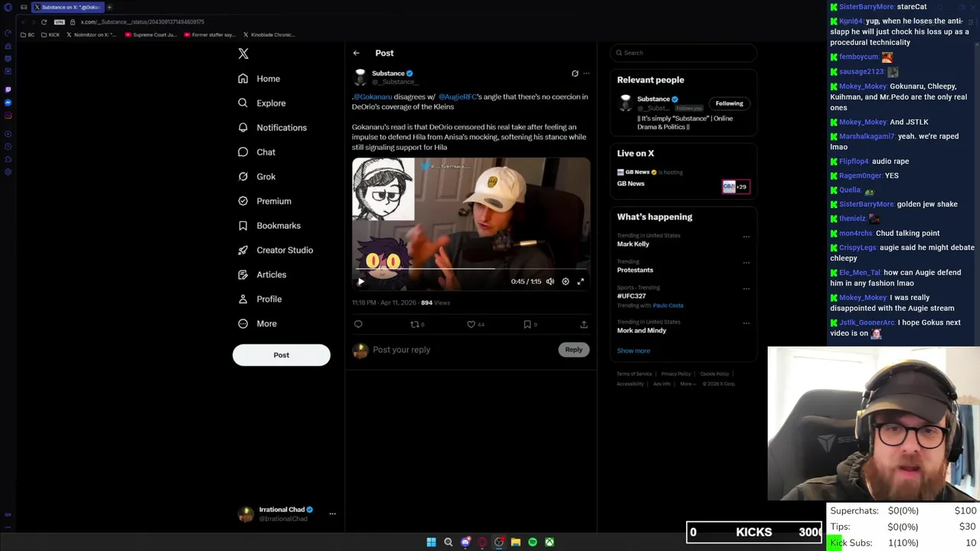This screenshot has height=551, width=980.
Task: Open video settings gear
Action: tap(566, 282)
